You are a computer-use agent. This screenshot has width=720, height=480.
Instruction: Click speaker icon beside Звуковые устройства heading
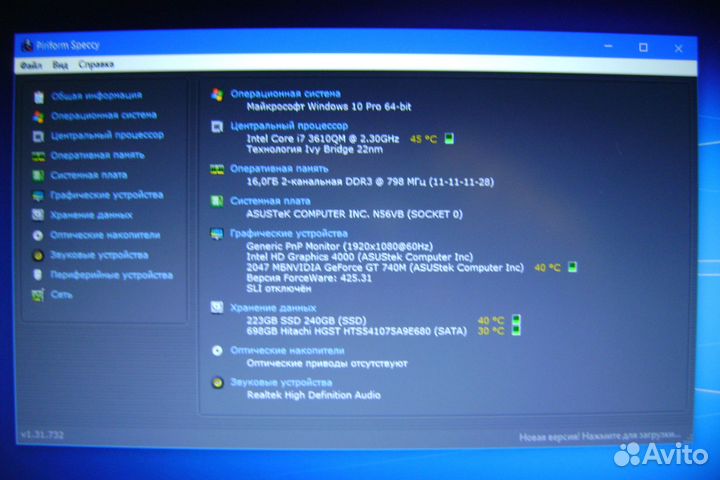(218, 382)
